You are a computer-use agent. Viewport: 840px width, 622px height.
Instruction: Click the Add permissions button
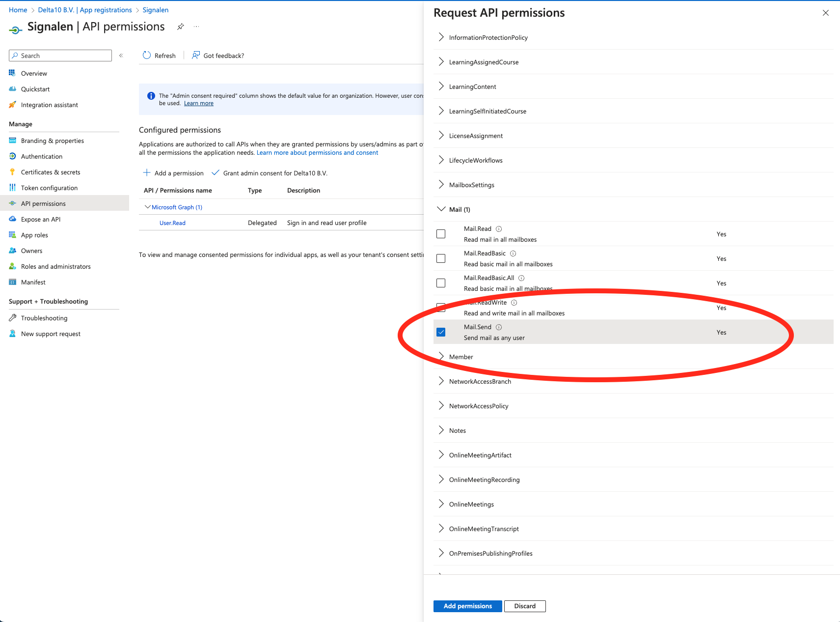click(x=467, y=606)
